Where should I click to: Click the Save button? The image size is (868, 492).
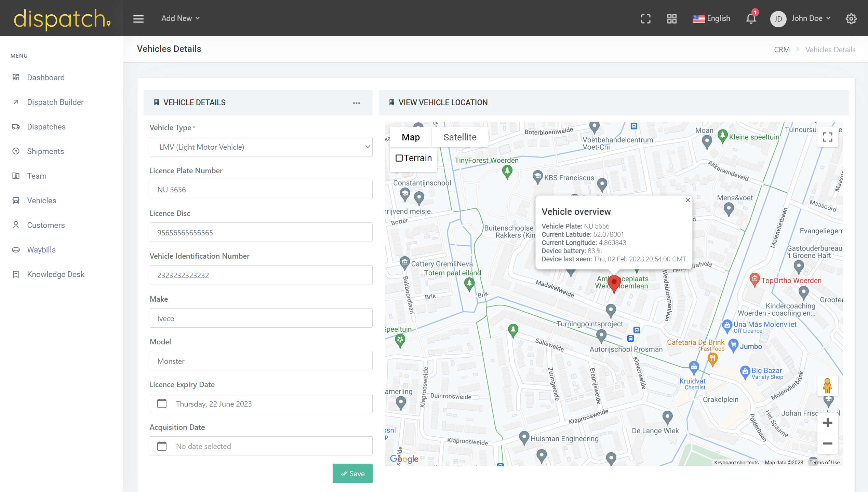point(352,473)
